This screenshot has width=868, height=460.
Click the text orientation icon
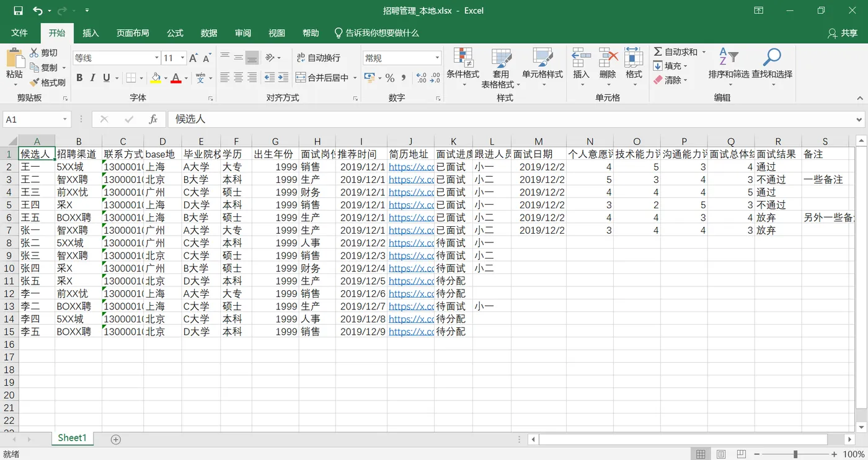pos(270,58)
